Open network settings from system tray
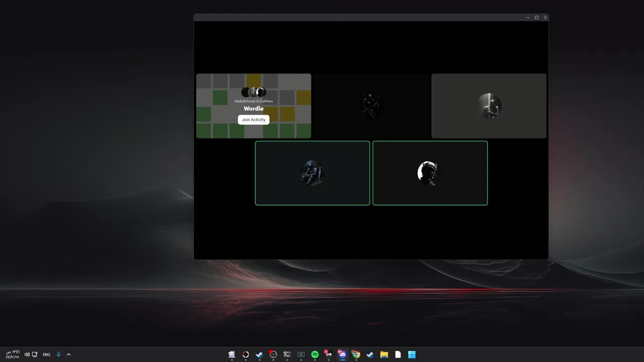 (35, 354)
